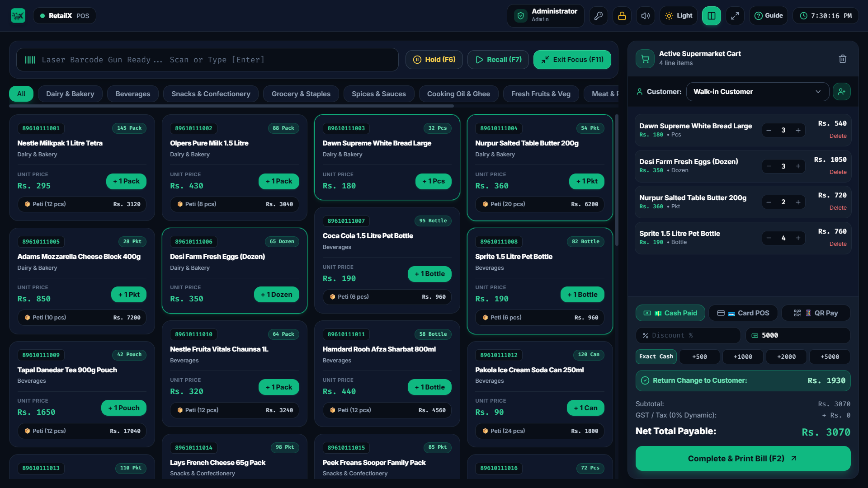Filter by Beverages category
The height and width of the screenshot is (488, 868).
133,94
